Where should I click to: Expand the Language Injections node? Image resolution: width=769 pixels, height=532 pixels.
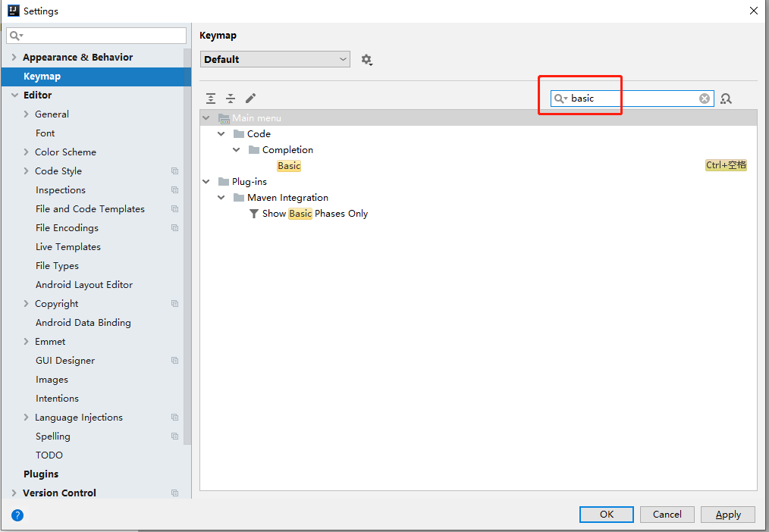26,418
